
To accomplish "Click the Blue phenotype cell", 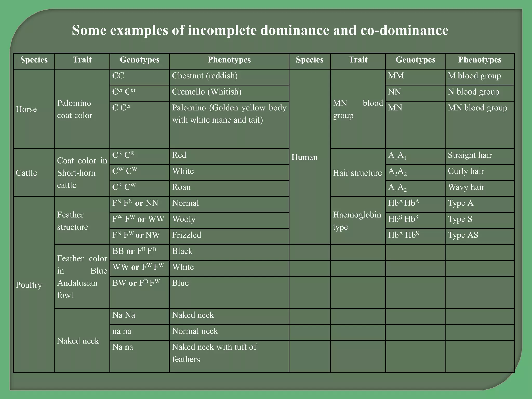I will click(x=180, y=283).
